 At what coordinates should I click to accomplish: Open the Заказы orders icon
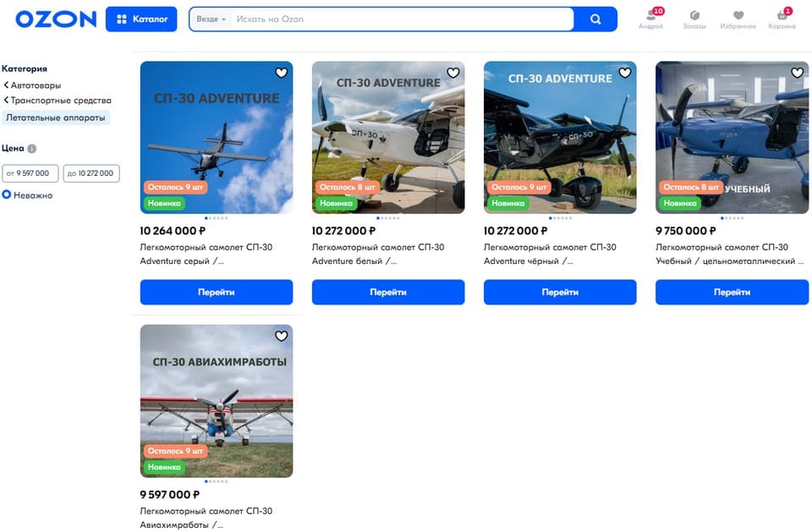[694, 19]
